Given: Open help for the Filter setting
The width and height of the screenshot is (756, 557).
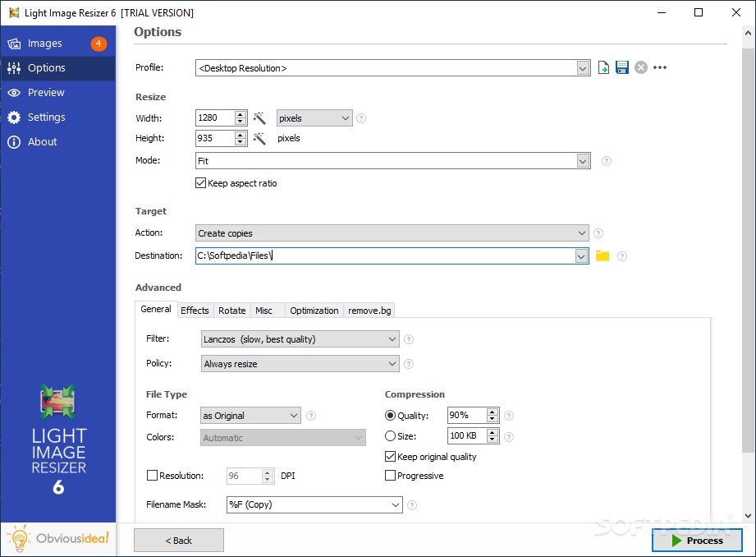Looking at the screenshot, I should pyautogui.click(x=409, y=339).
